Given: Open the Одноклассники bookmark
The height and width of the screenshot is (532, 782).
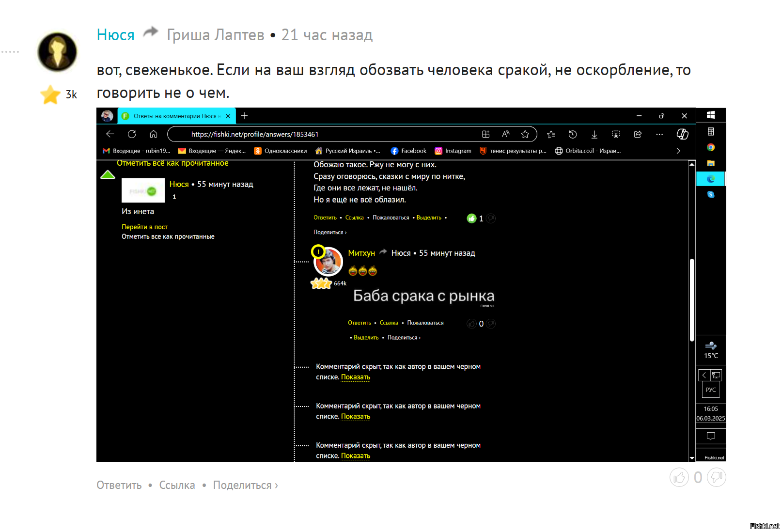Looking at the screenshot, I should (281, 151).
